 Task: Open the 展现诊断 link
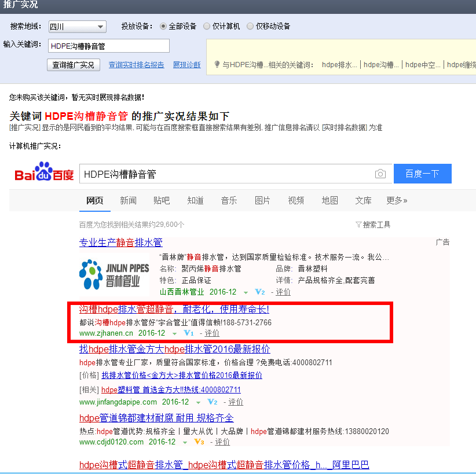pos(186,65)
